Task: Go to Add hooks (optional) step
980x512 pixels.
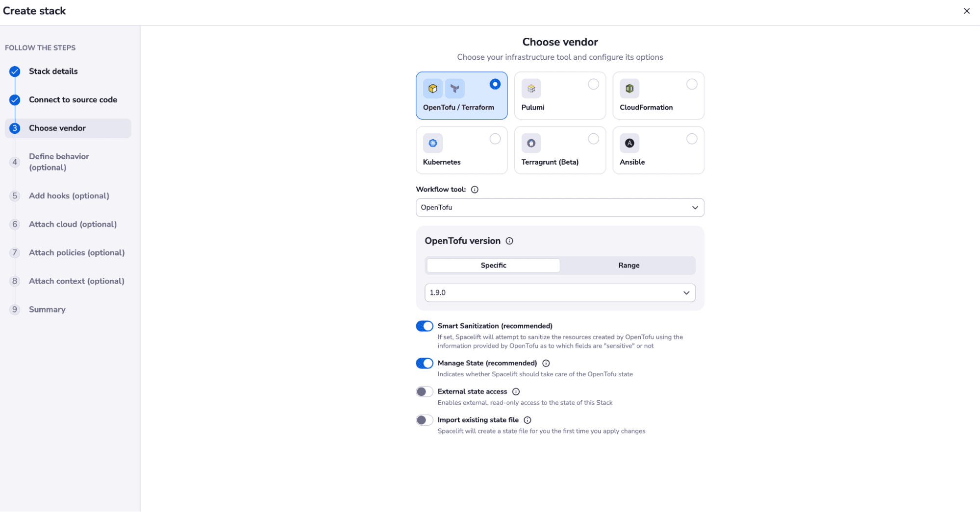Action: pyautogui.click(x=68, y=196)
